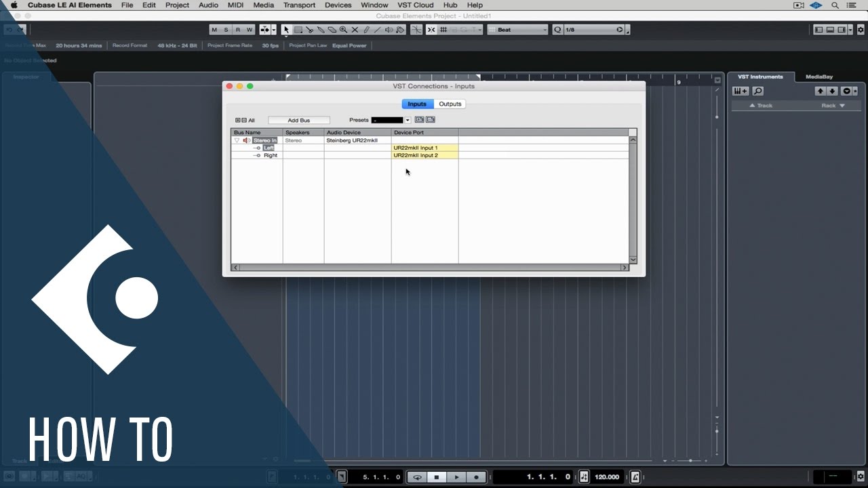This screenshot has width=868, height=488.
Task: Select UR22mkII Input 1 device port
Action: coord(425,148)
